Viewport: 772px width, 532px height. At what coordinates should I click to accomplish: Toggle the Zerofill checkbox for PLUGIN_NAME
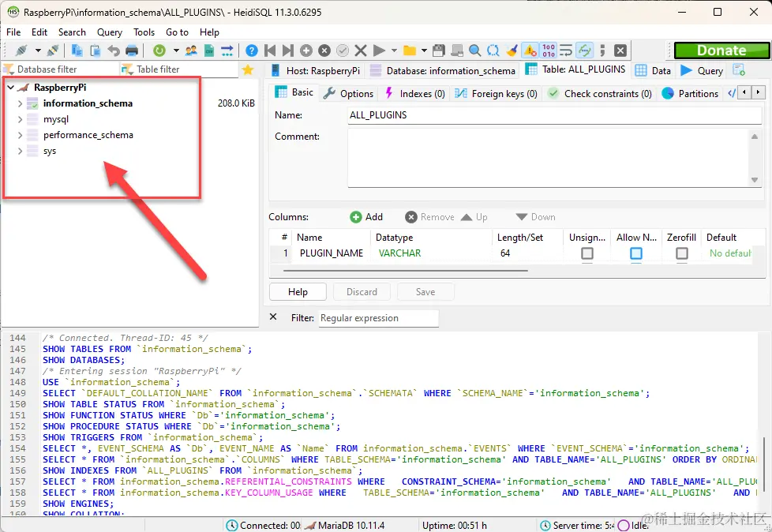[x=682, y=253]
